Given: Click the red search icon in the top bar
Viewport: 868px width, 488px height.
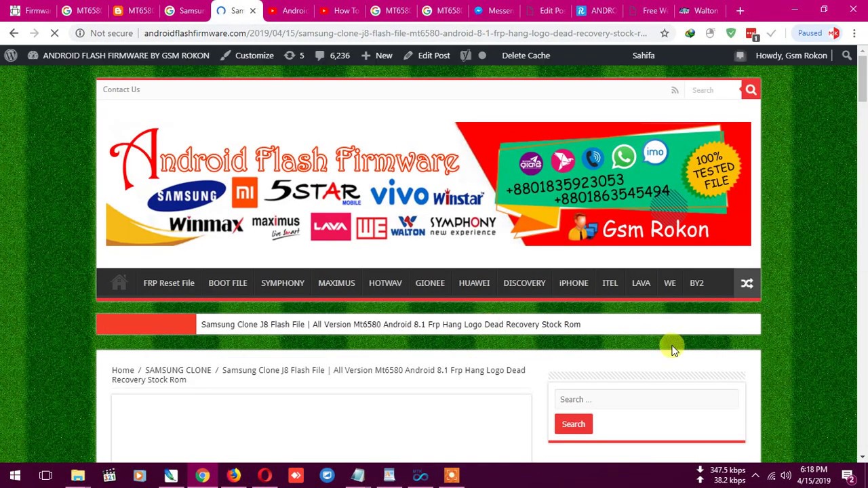Looking at the screenshot, I should click(751, 89).
